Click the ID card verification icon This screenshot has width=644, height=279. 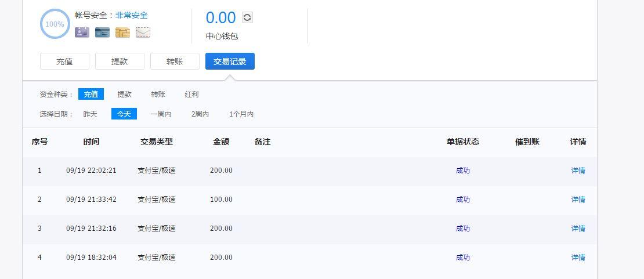point(82,32)
